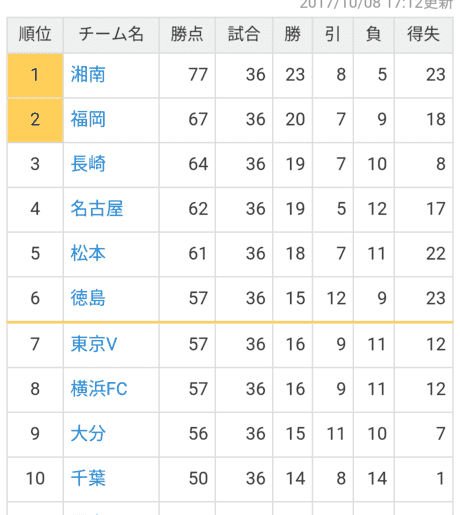Open the 大分 team link

click(88, 433)
